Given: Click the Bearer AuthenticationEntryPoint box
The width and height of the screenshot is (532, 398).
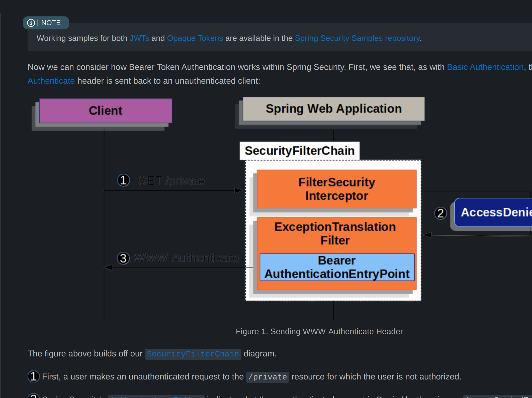Looking at the screenshot, I should tap(337, 267).
